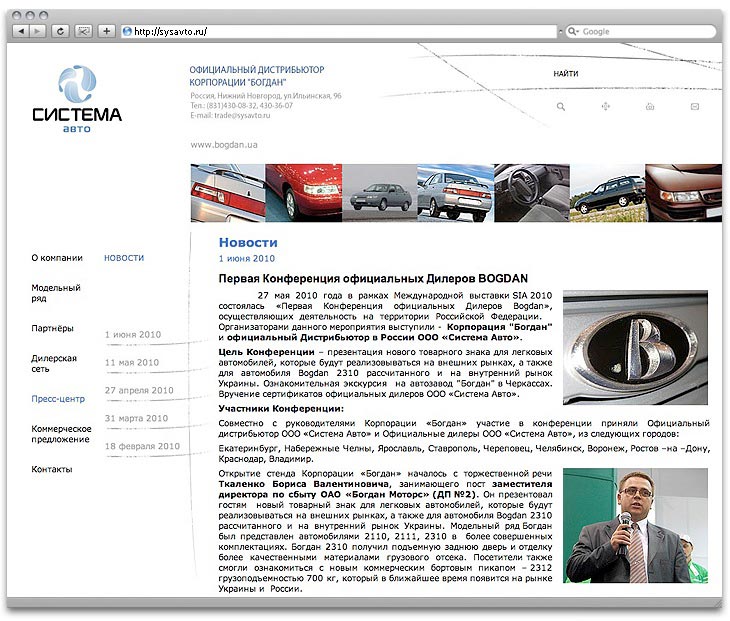Open the toolbar button beside the reload icon
Viewport: 730px width, 621px height.
[83, 31]
